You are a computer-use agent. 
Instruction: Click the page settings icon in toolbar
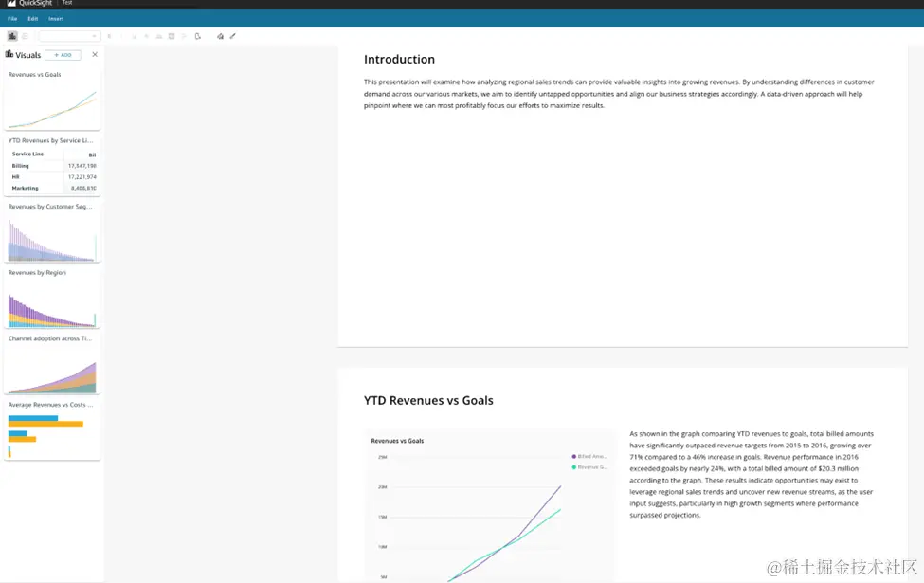(x=198, y=36)
